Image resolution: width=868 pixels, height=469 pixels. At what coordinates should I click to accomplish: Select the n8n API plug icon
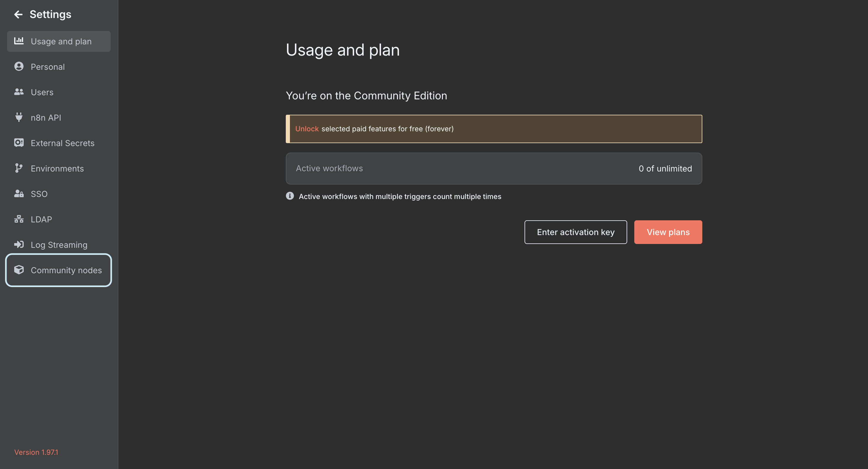click(x=19, y=117)
